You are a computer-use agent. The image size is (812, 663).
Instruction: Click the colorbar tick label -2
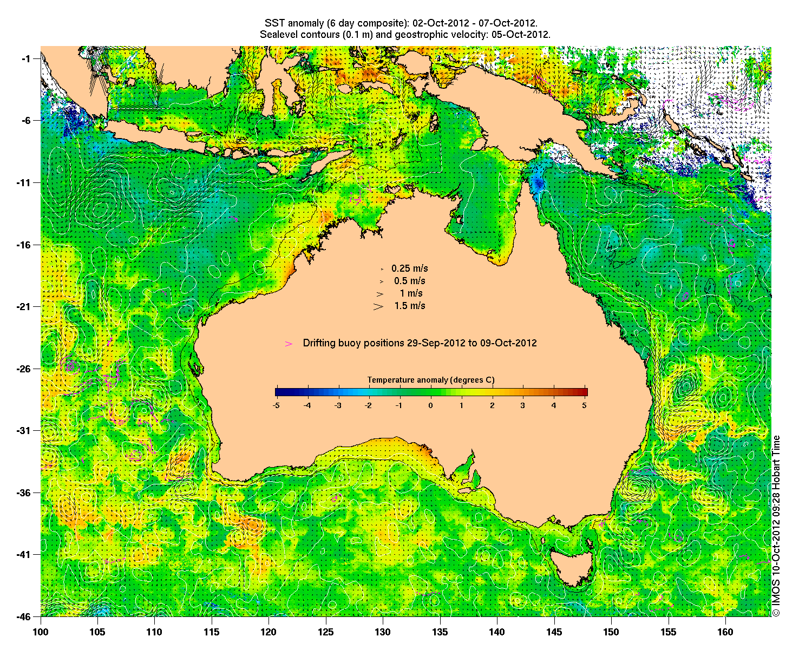(x=369, y=405)
